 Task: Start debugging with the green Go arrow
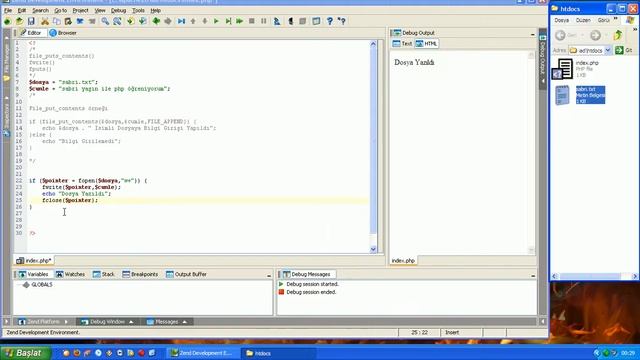216,21
